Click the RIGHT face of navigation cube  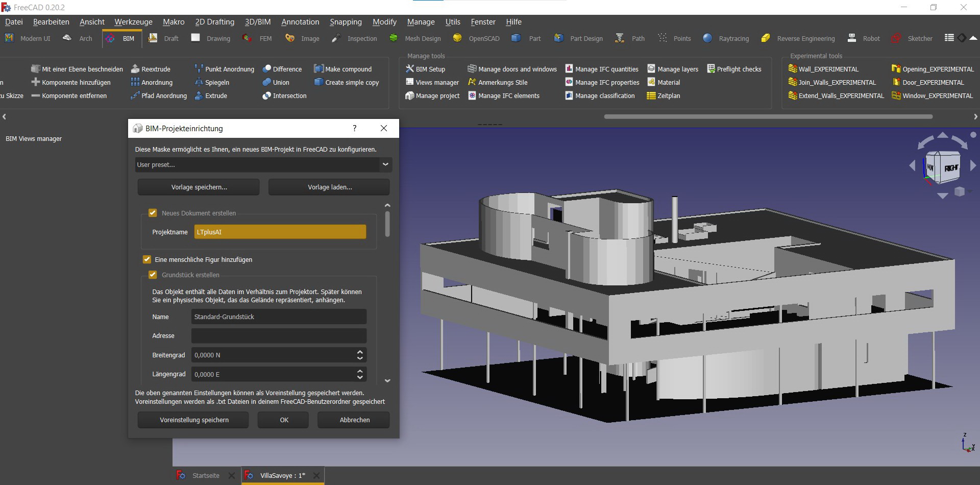click(950, 168)
